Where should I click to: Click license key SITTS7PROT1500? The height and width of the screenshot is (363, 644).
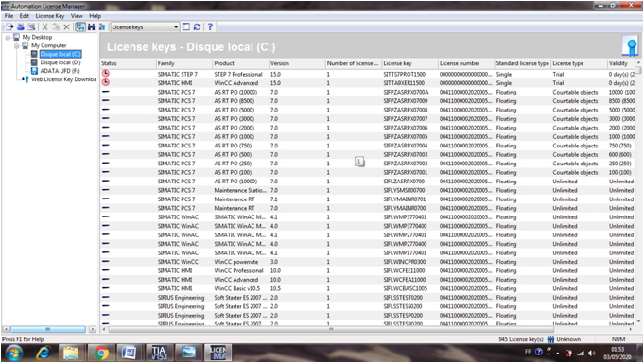[404, 75]
